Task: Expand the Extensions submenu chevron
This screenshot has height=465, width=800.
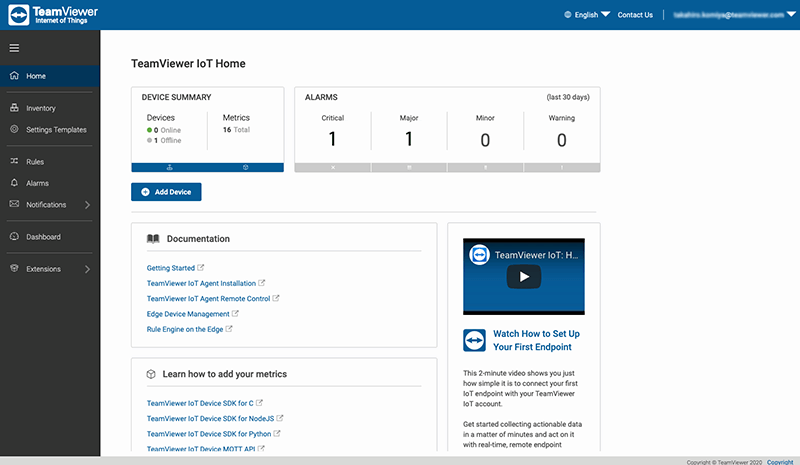Action: tap(87, 269)
